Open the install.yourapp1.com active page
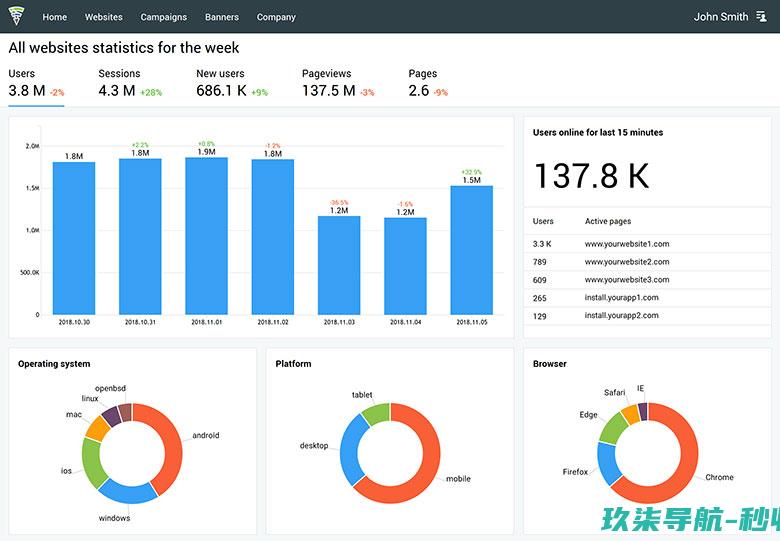Screen dimensions: 780x541 (x=621, y=298)
